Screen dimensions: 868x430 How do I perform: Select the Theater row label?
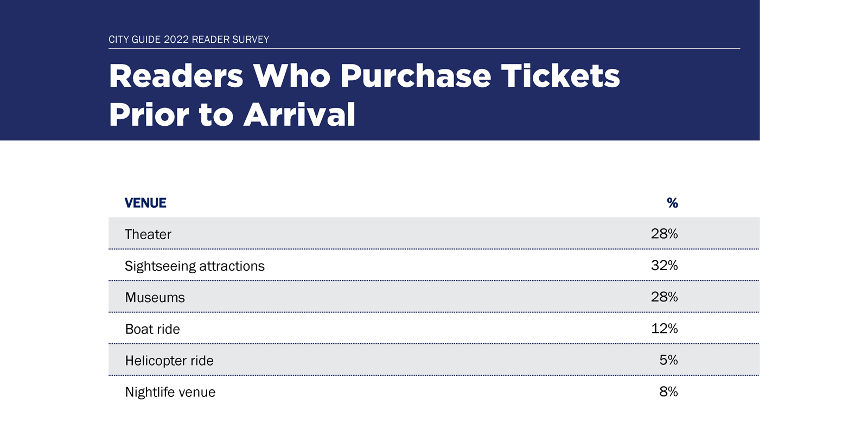148,234
